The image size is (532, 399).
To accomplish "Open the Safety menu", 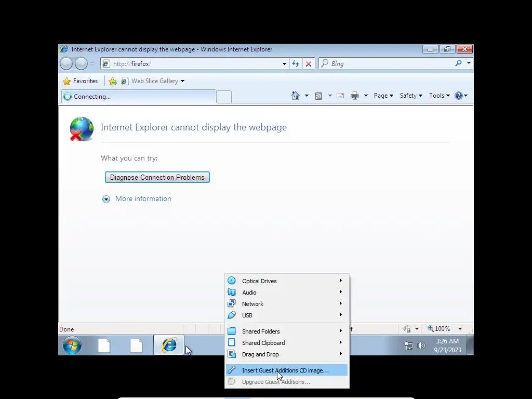I will [x=411, y=96].
